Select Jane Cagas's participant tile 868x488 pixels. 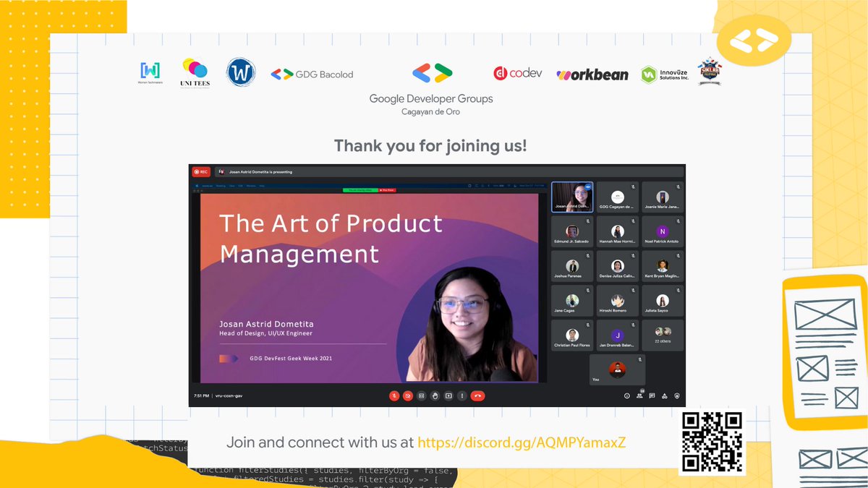572,301
